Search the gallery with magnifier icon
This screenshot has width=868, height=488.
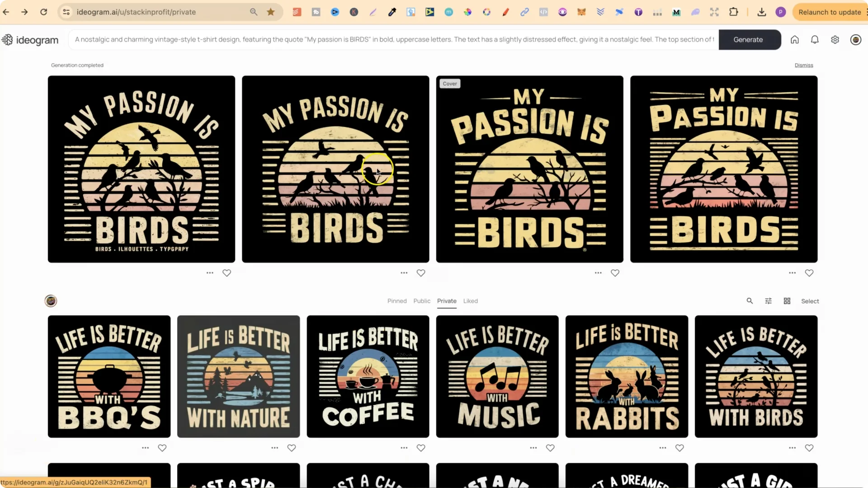click(750, 301)
